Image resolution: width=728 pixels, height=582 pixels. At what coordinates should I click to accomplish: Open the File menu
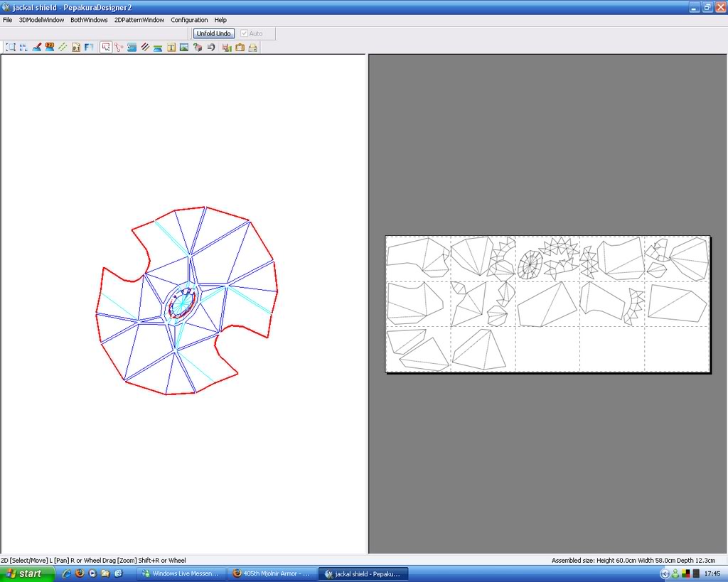(x=7, y=20)
